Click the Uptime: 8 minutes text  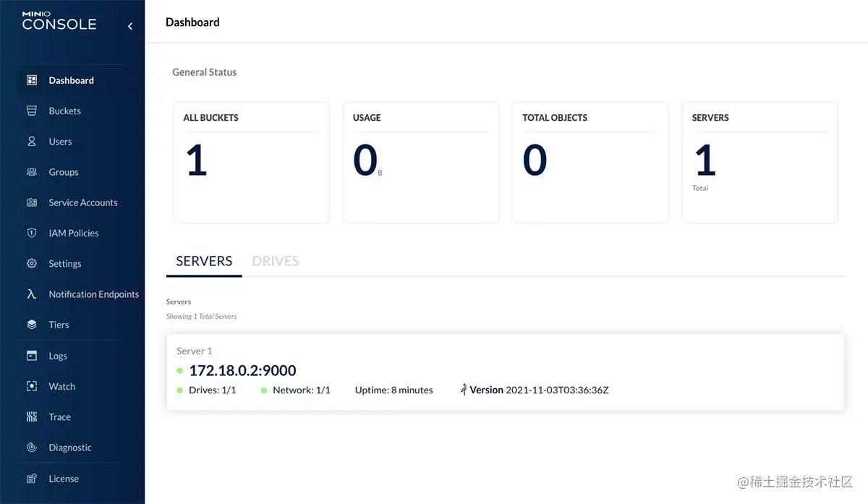pyautogui.click(x=394, y=390)
